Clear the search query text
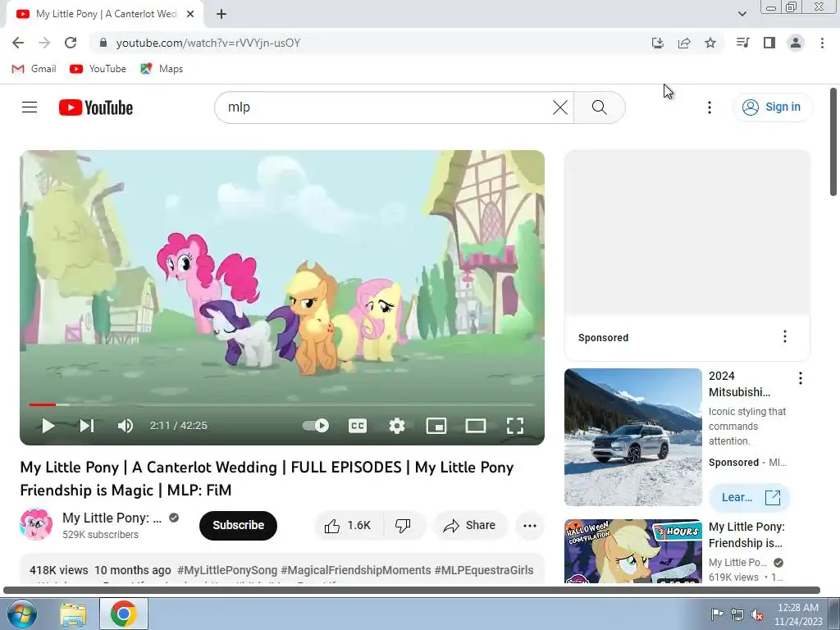Image resolution: width=840 pixels, height=630 pixels. coord(560,107)
